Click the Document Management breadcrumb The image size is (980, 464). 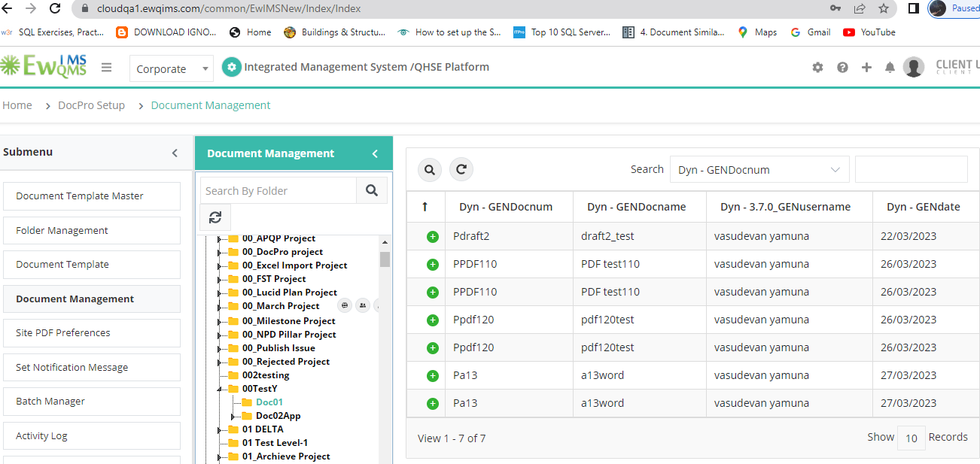(211, 105)
